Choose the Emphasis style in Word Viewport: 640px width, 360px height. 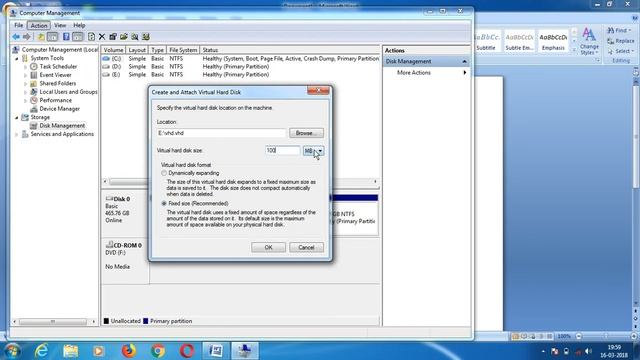553,41
